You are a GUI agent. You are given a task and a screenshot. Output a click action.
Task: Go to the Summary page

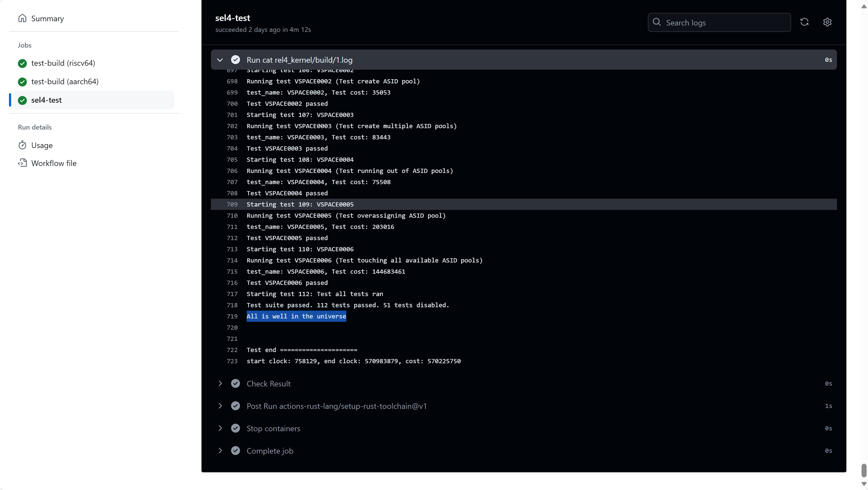48,18
